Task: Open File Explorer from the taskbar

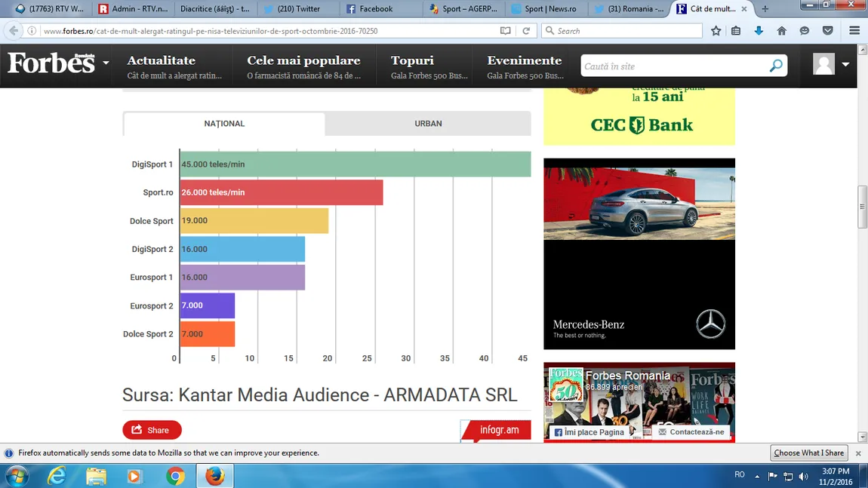Action: [x=96, y=476]
